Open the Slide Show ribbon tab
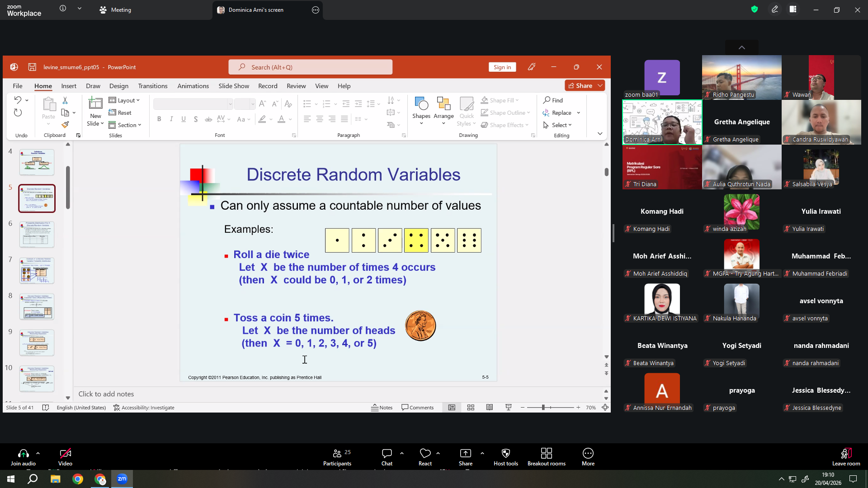Image resolution: width=868 pixels, height=488 pixels. tap(234, 86)
